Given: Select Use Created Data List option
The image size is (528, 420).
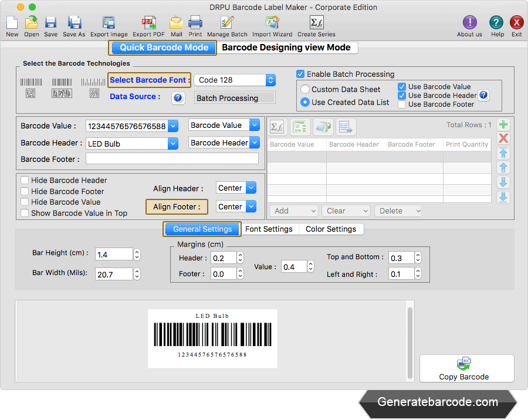Looking at the screenshot, I should point(305,102).
